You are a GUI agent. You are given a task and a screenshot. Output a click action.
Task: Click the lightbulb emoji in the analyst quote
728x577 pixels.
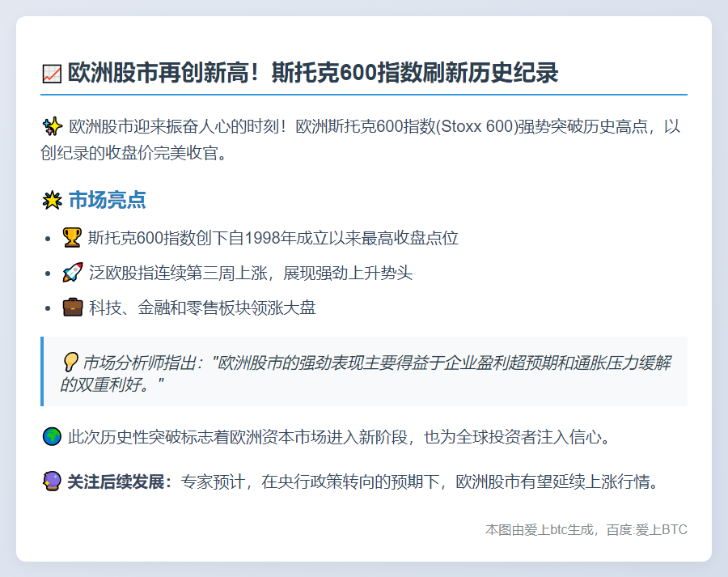70,362
